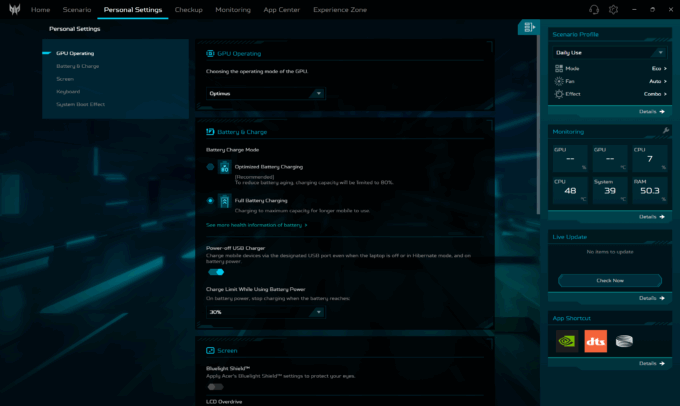This screenshot has width=680, height=406.
Task: Click the 'Battery Charge Mode' label
Action: [232, 150]
